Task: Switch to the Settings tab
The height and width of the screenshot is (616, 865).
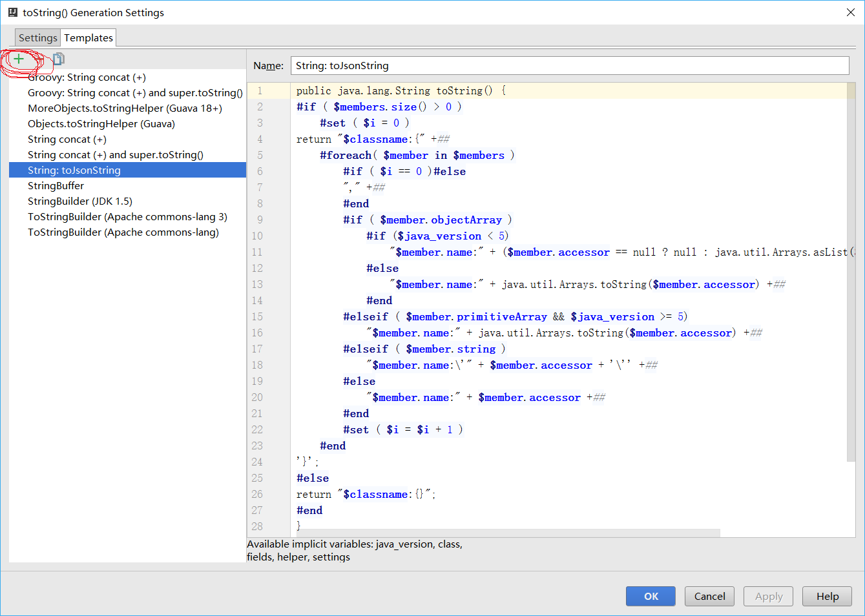Action: [x=37, y=38]
